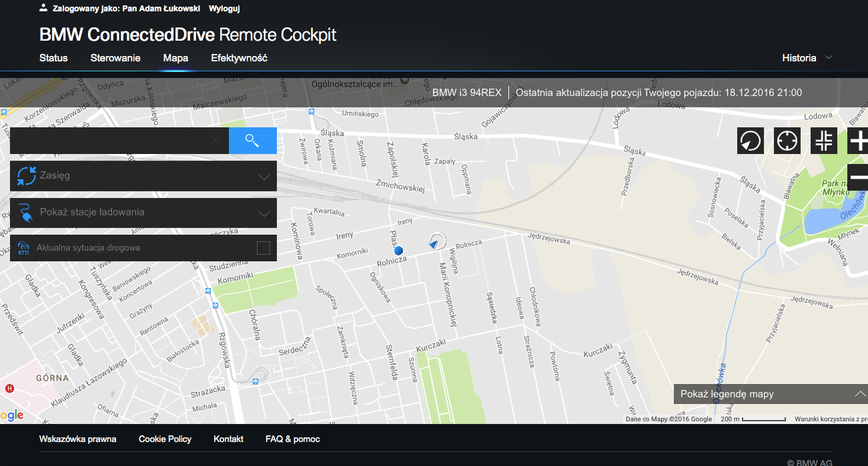Click the red hospital H marker
This screenshot has height=466, width=868.
click(9, 388)
